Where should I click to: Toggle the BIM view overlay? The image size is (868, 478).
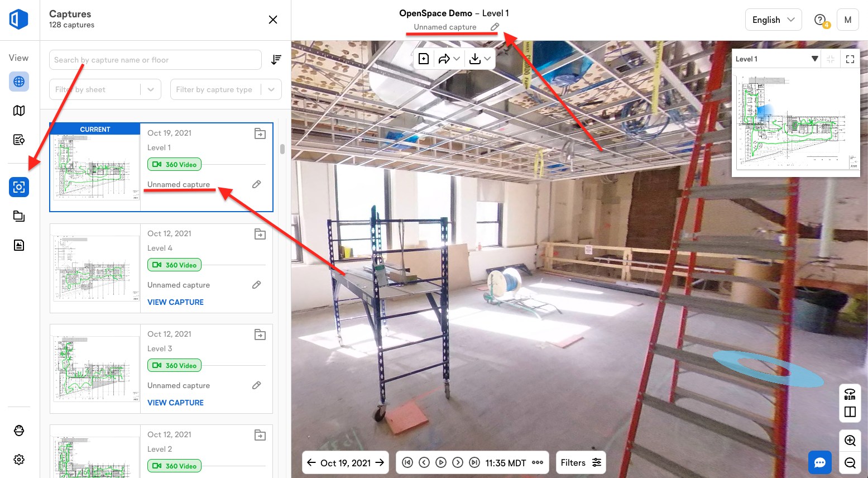point(850,394)
